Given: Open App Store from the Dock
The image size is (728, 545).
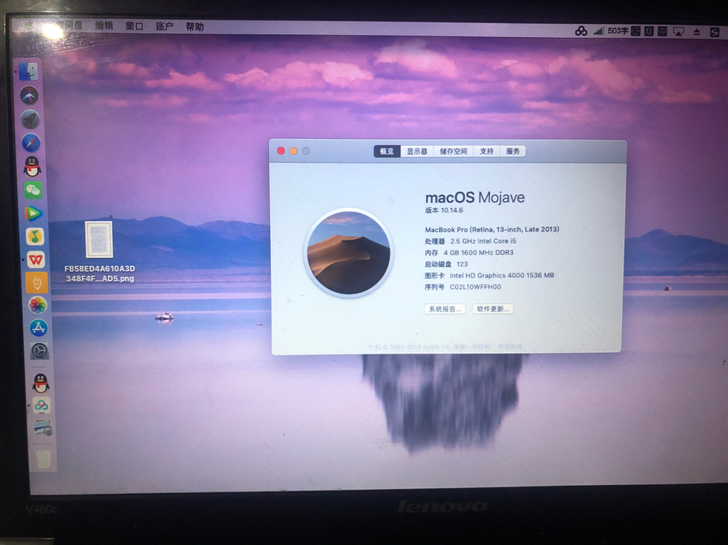Looking at the screenshot, I should point(39,328).
